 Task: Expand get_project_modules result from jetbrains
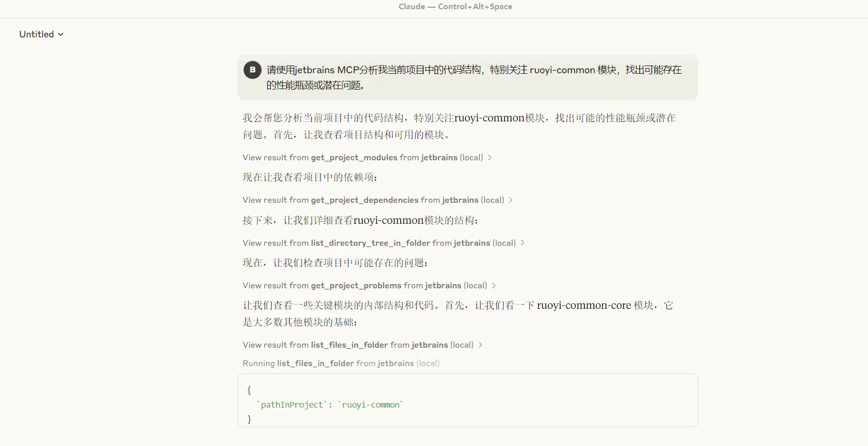tap(367, 157)
